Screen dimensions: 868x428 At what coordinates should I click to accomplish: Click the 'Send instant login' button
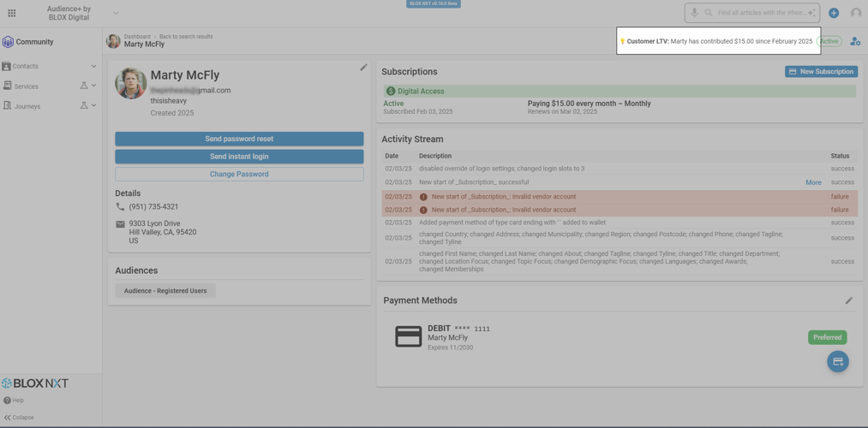click(239, 157)
